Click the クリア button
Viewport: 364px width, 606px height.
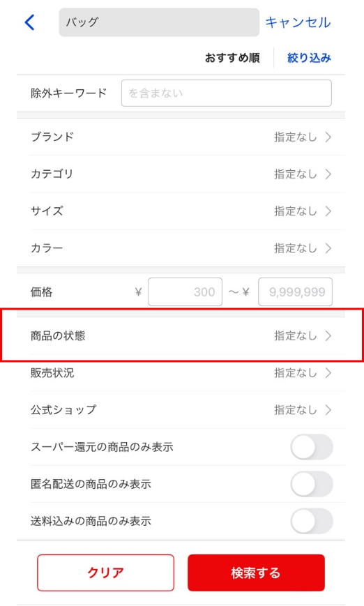(105, 573)
